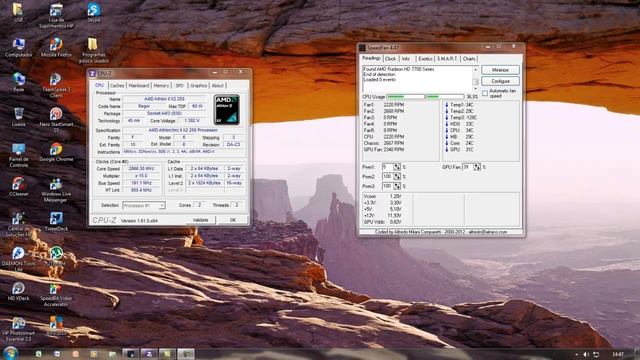Open the SpeedFan Charts tab

click(469, 59)
